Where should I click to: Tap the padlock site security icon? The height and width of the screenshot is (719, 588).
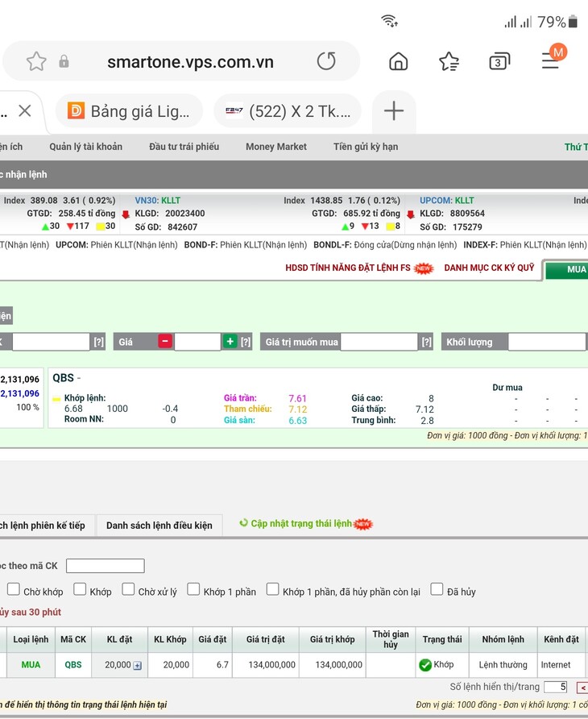(64, 61)
